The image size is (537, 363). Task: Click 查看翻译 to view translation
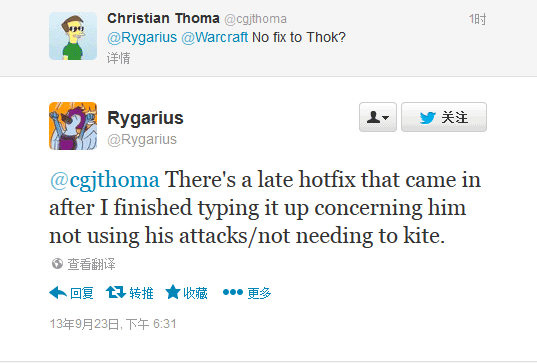click(x=91, y=264)
